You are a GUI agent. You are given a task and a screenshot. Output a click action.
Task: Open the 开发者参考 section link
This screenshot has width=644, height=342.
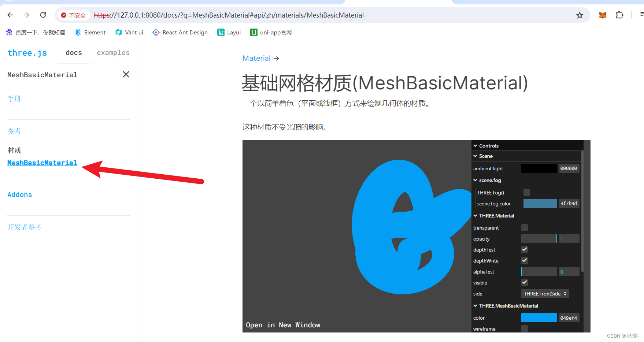pyautogui.click(x=25, y=227)
